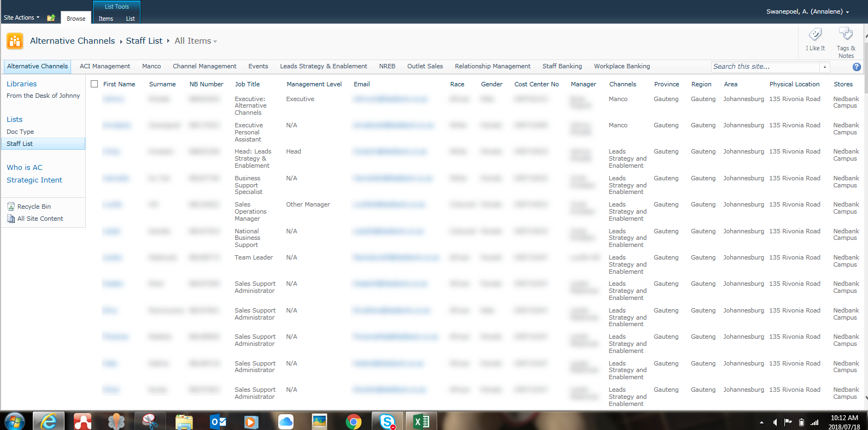The height and width of the screenshot is (430, 868).
Task: Switch to the Items ribbon tab
Action: coord(105,19)
